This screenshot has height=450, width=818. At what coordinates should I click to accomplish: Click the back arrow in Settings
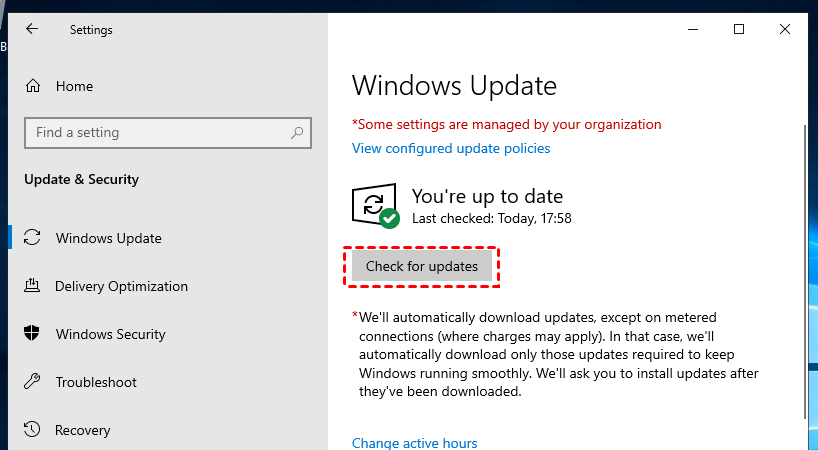tap(32, 29)
